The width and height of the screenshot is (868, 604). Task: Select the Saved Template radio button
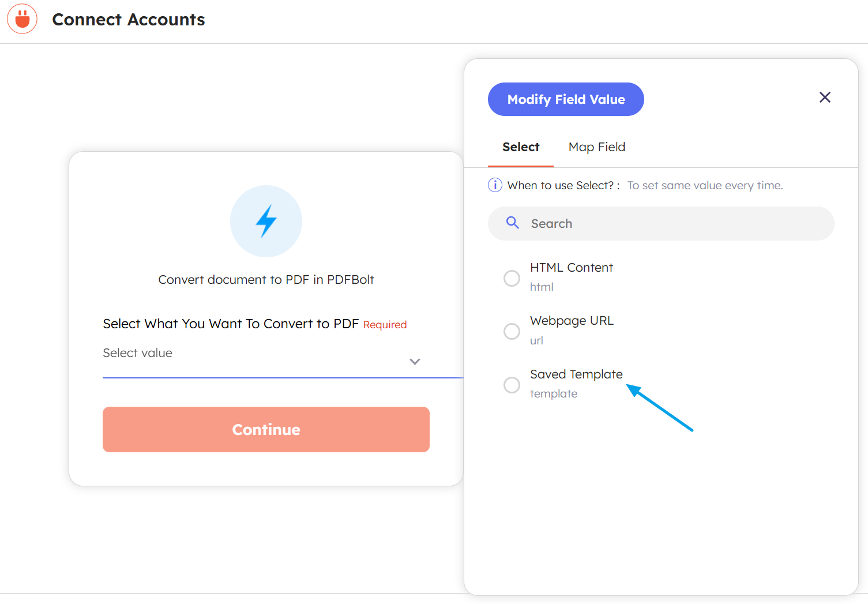(x=512, y=385)
